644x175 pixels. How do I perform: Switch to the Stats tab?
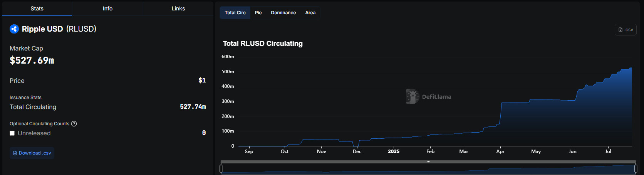[x=37, y=8]
